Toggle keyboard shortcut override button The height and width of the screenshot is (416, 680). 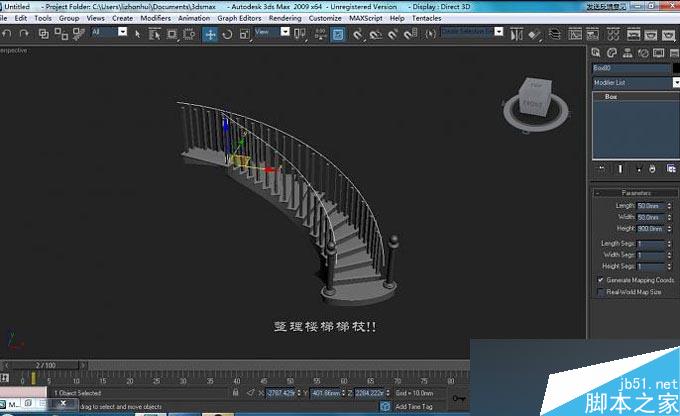[x=338, y=34]
